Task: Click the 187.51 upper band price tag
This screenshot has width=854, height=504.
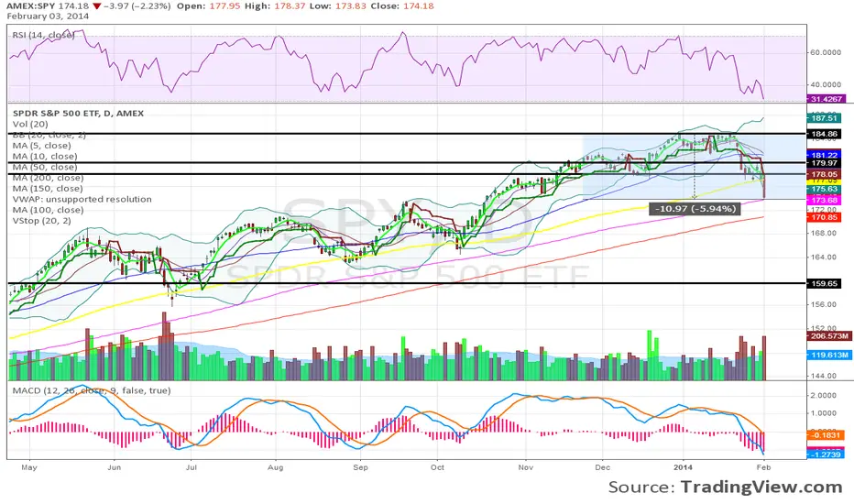Action: pyautogui.click(x=824, y=118)
